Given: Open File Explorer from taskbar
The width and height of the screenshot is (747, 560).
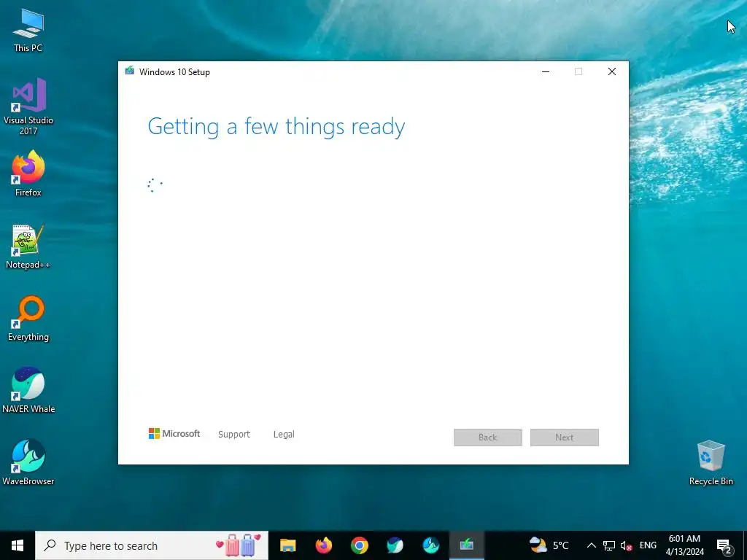Looking at the screenshot, I should (x=287, y=545).
